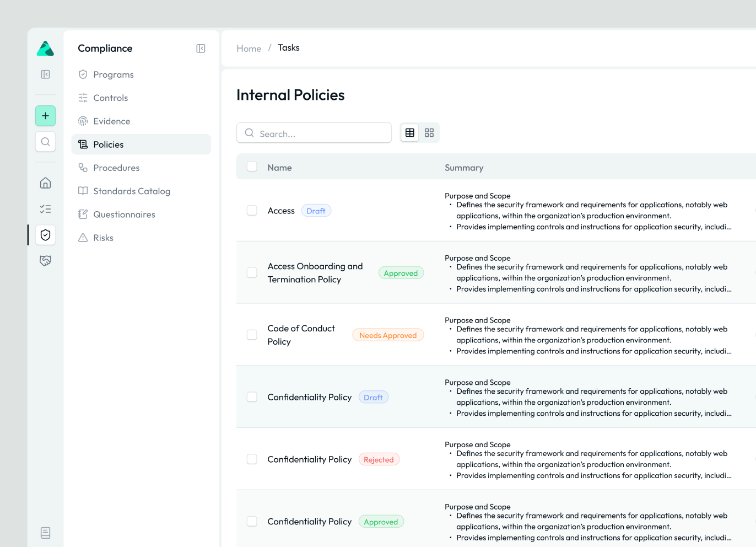Screen dimensions: 756x547
Task: Go to home icon in left rail
Action: 46,183
